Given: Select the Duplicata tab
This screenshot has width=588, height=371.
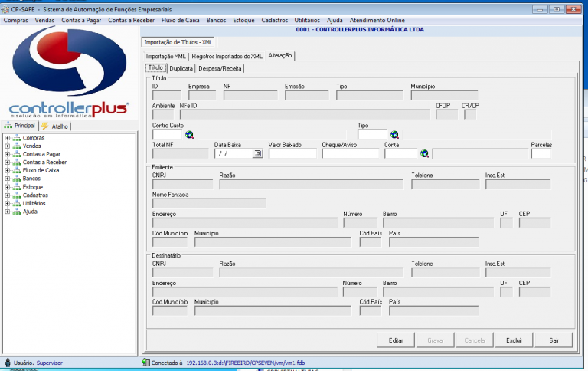Looking at the screenshot, I should [181, 68].
